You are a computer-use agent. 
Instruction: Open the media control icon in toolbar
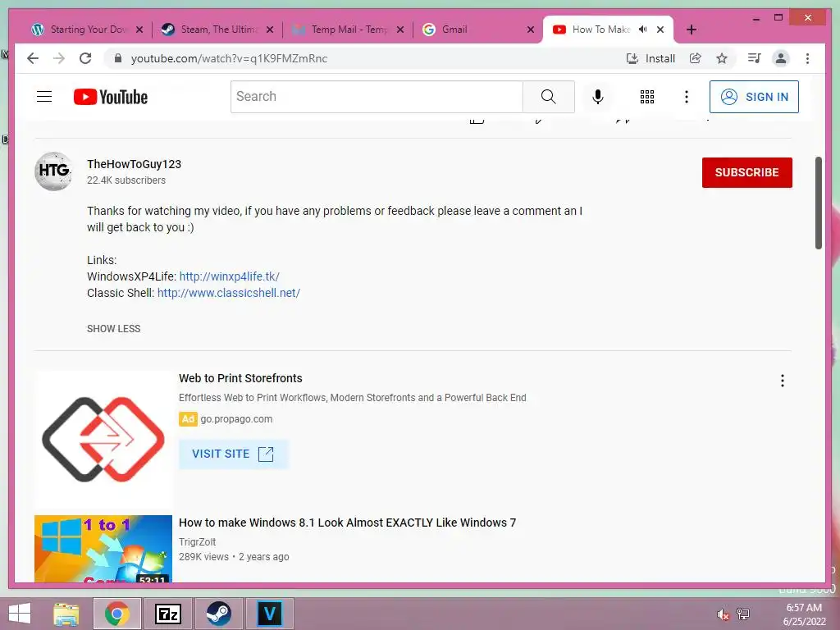click(755, 58)
